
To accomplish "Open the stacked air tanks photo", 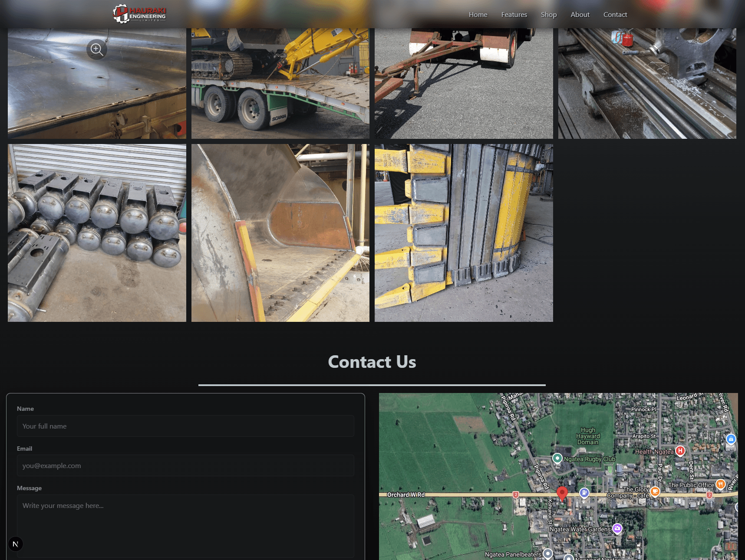I will coord(97,233).
